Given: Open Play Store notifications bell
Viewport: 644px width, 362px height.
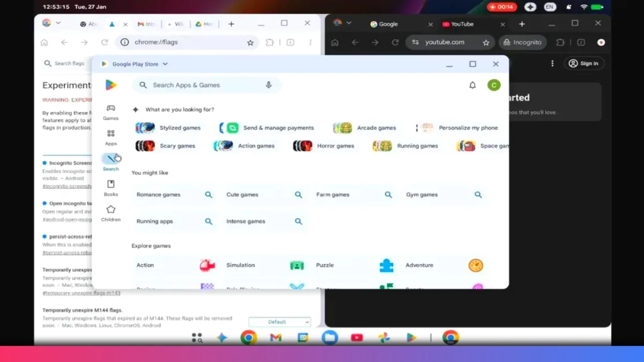Looking at the screenshot, I should click(472, 85).
